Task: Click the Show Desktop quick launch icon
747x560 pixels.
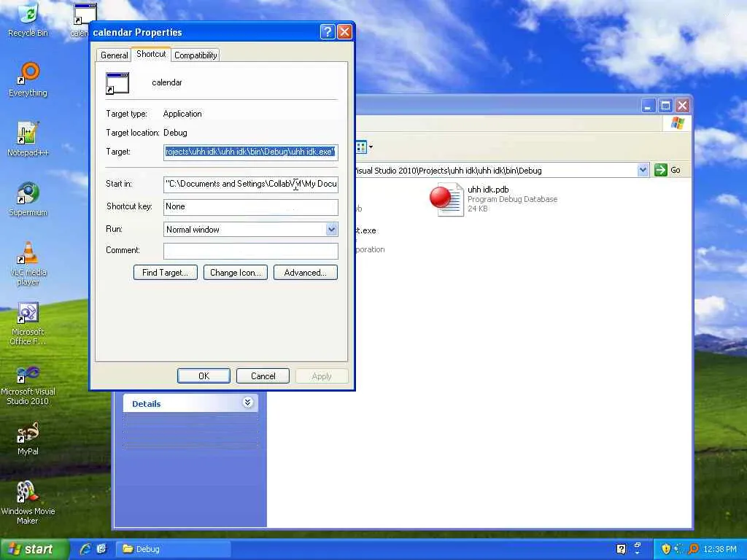Action: coord(101,548)
